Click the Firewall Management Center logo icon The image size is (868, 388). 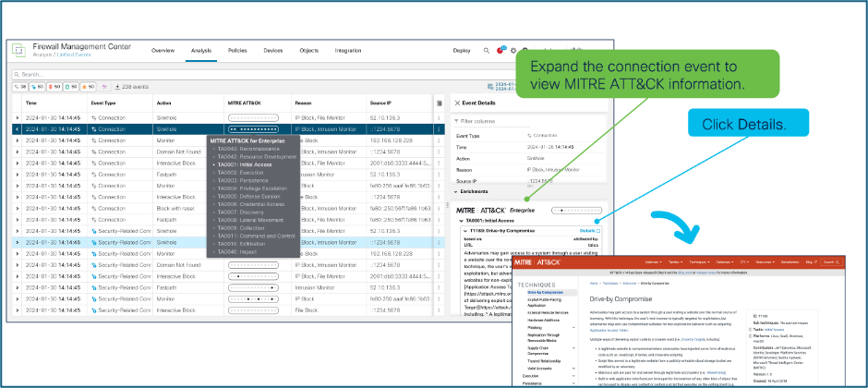coord(18,50)
